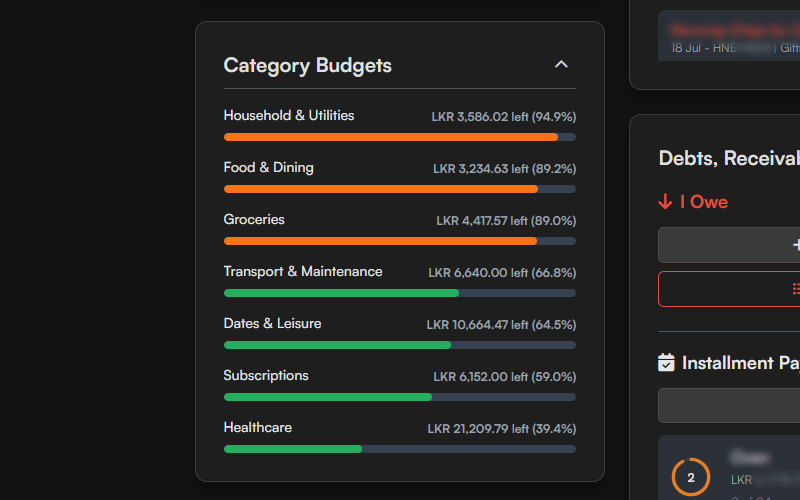Click the red down-arrow I Owe icon
The width and height of the screenshot is (800, 500).
point(665,202)
